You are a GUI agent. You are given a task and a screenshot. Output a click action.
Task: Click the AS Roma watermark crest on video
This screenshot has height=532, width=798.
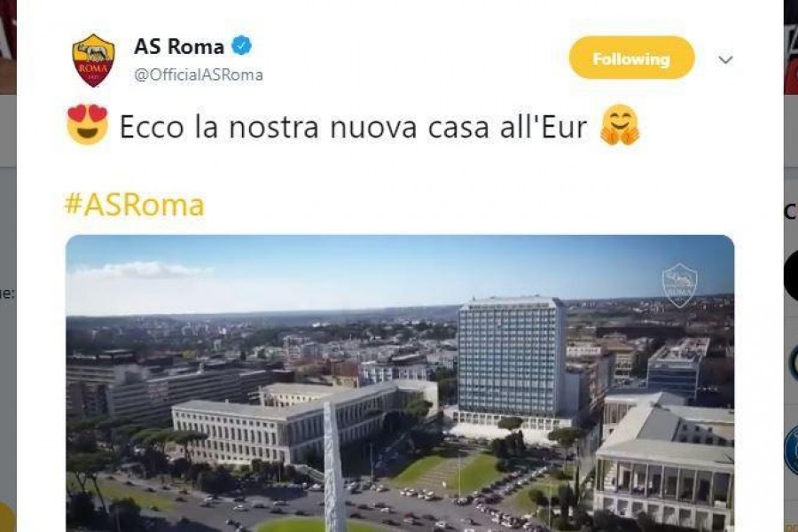pos(679,286)
